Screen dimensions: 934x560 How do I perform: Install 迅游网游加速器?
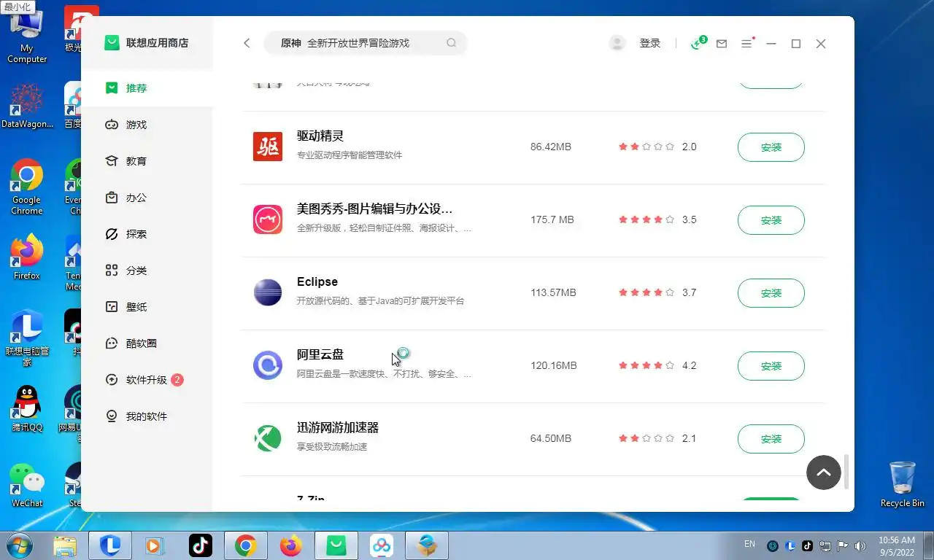(771, 439)
